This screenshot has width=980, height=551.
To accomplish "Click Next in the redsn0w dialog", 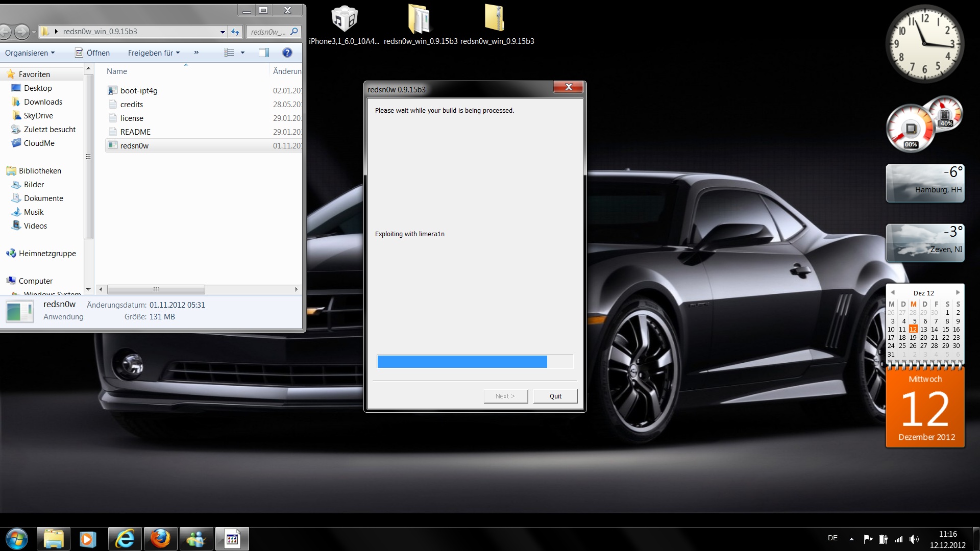I will click(x=505, y=396).
